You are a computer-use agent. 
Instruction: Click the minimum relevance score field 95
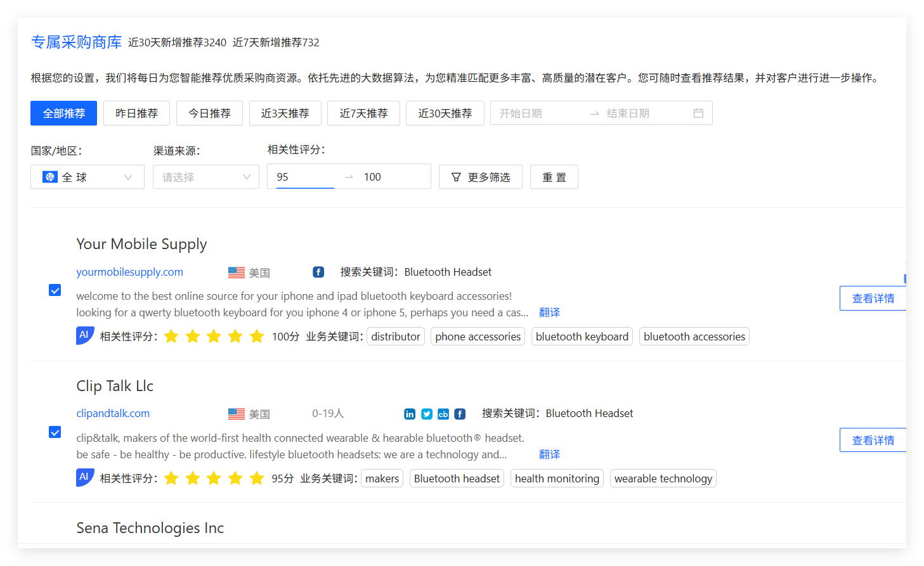[x=304, y=177]
